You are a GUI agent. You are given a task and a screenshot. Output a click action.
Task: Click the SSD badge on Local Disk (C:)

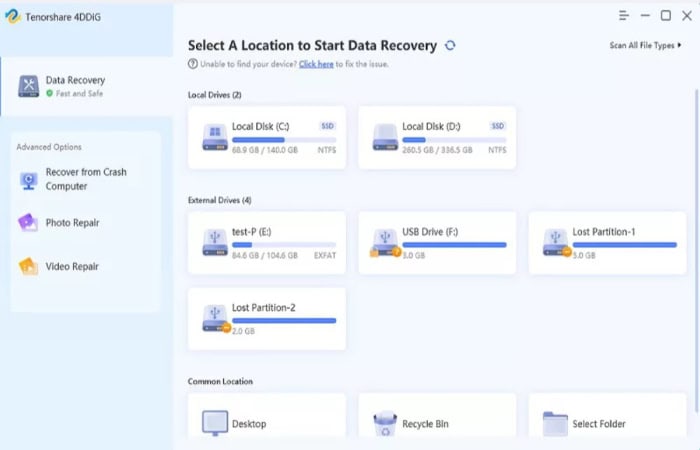[x=327, y=126]
